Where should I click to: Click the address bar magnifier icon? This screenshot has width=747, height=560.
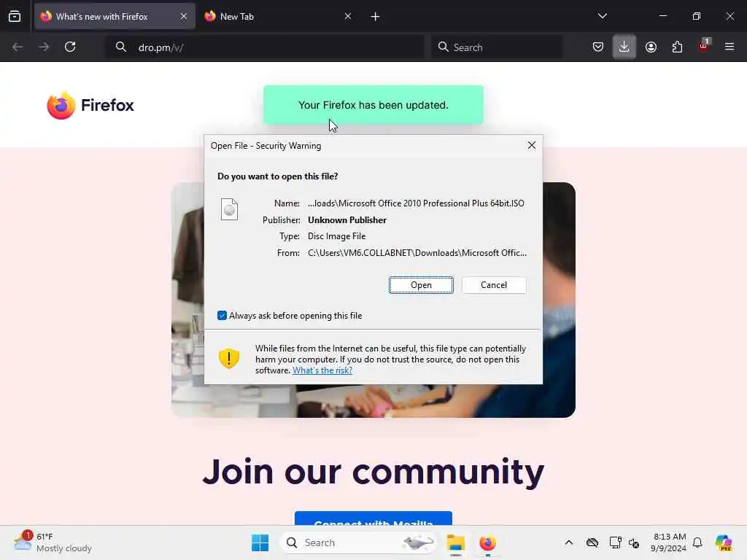(x=121, y=47)
